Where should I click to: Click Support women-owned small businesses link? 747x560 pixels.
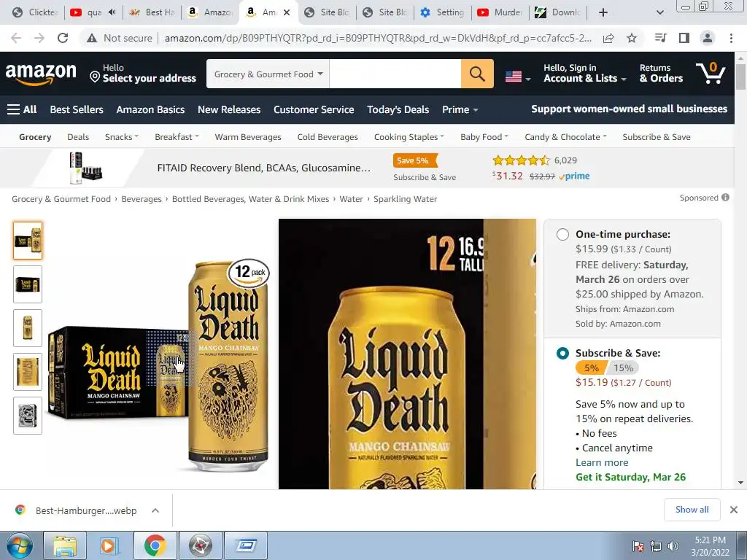pyautogui.click(x=630, y=109)
